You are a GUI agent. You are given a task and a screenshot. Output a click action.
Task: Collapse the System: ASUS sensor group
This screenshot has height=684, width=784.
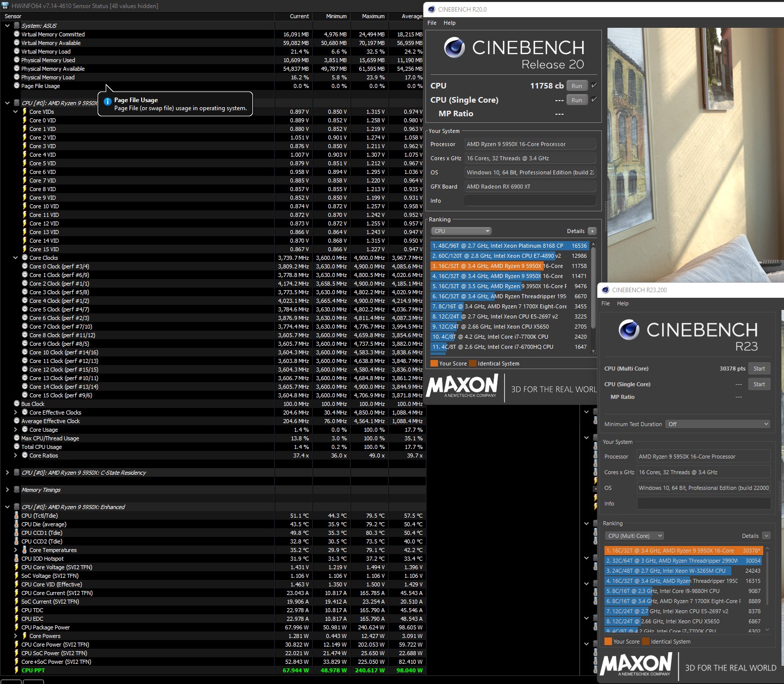(x=7, y=26)
